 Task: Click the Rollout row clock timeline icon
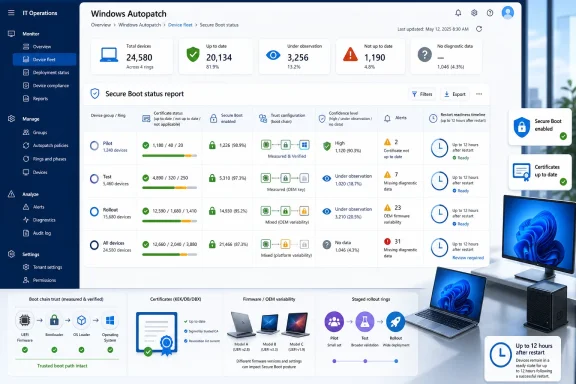click(x=439, y=214)
